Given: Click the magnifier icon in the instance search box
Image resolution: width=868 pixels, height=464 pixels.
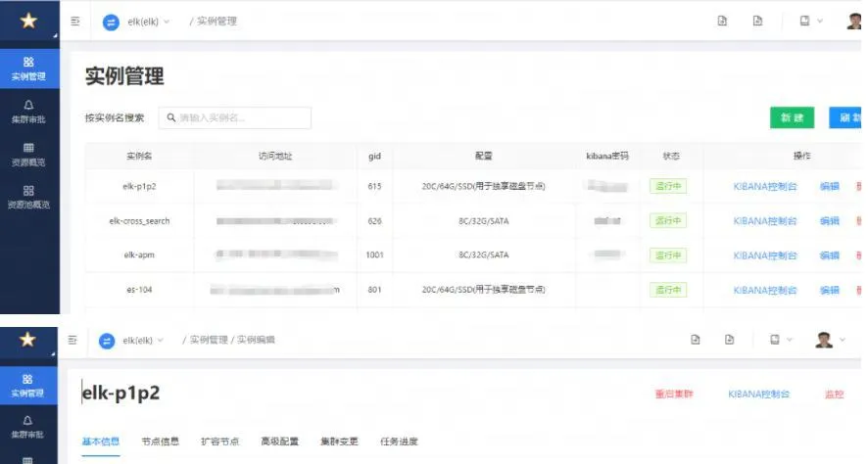Looking at the screenshot, I should click(169, 117).
